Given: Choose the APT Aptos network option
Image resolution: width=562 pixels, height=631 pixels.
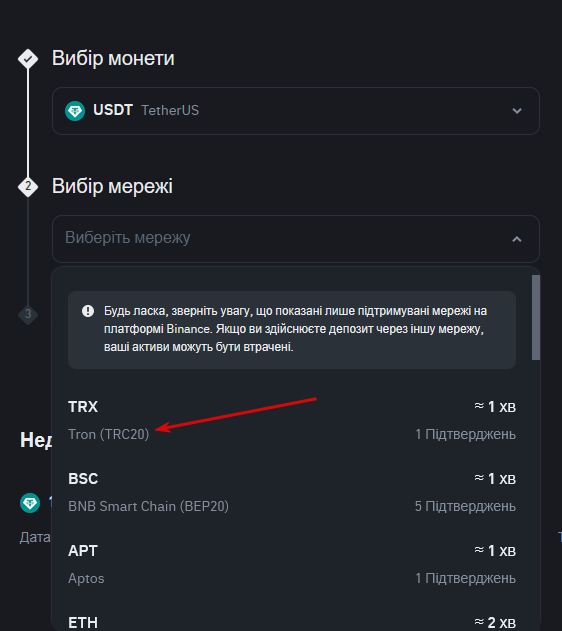Looking at the screenshot, I should coord(292,564).
